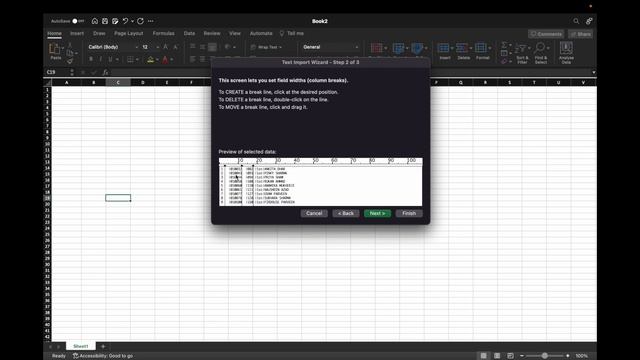The width and height of the screenshot is (640, 360).
Task: Click the Redo icon
Action: click(x=140, y=21)
